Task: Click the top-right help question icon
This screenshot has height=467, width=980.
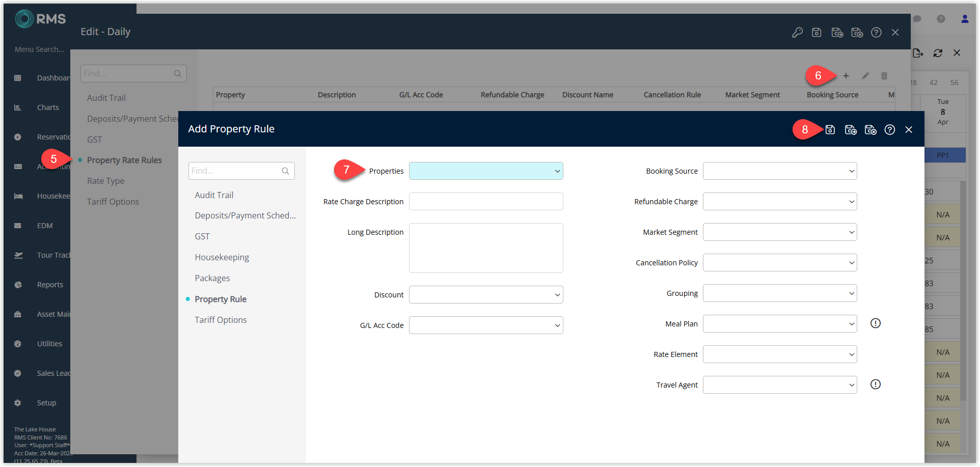Action: point(941,19)
